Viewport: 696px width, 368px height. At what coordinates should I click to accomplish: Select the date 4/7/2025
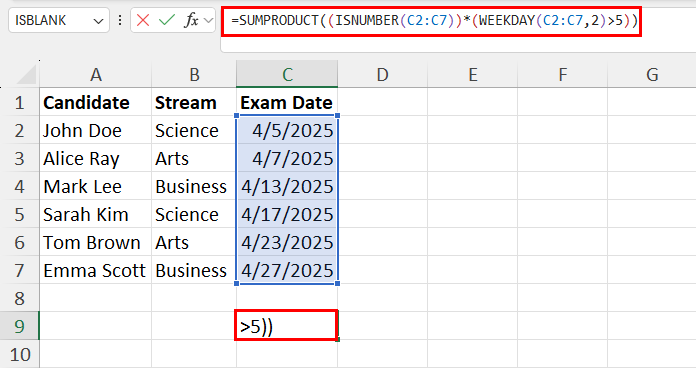[x=287, y=158]
